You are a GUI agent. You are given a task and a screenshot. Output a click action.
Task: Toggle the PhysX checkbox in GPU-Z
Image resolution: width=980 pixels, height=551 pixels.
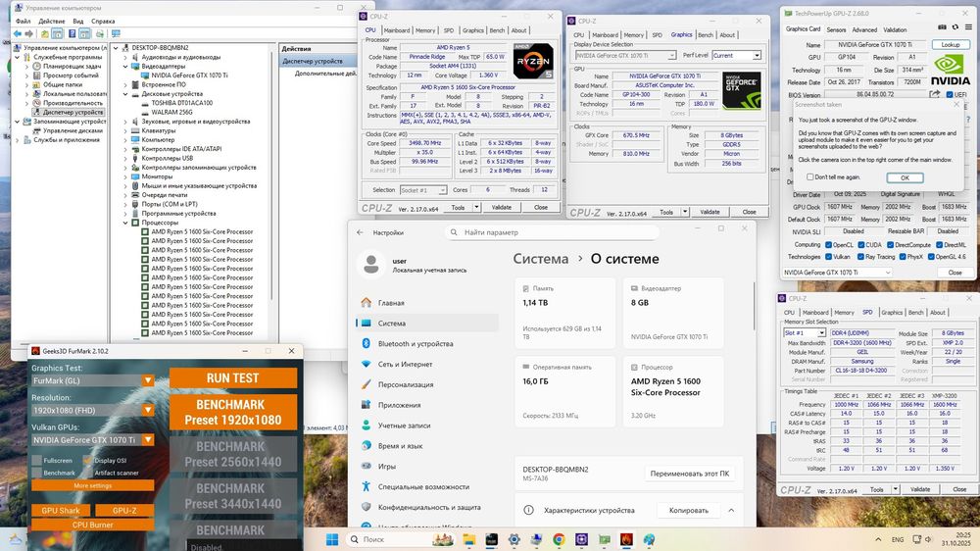point(903,257)
